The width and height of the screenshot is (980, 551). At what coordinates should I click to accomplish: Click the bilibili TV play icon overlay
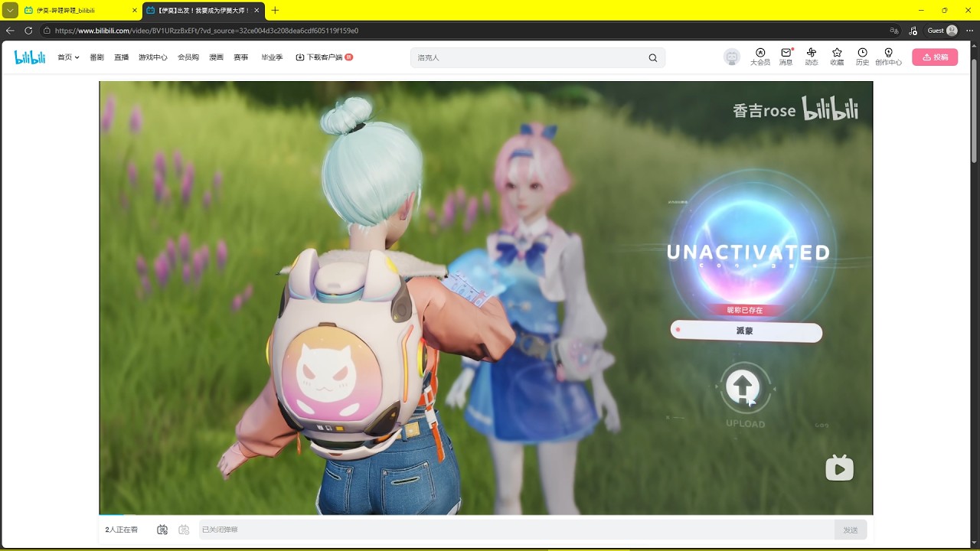[839, 468]
